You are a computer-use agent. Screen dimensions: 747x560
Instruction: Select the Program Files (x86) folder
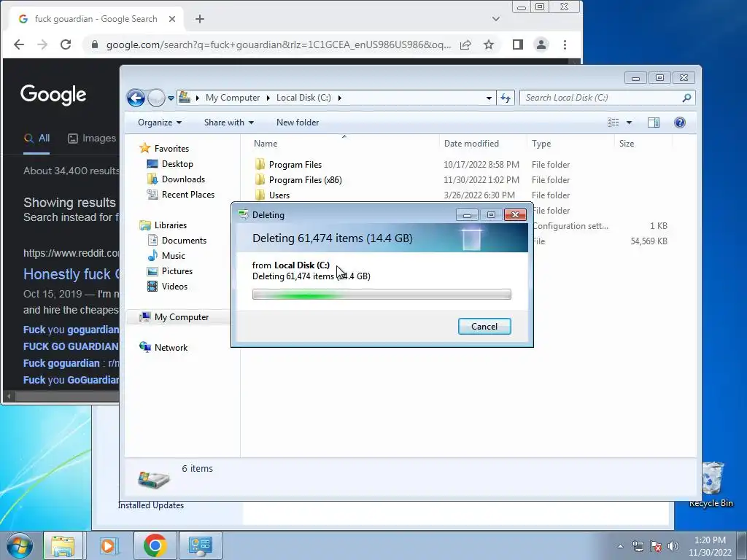[305, 180]
